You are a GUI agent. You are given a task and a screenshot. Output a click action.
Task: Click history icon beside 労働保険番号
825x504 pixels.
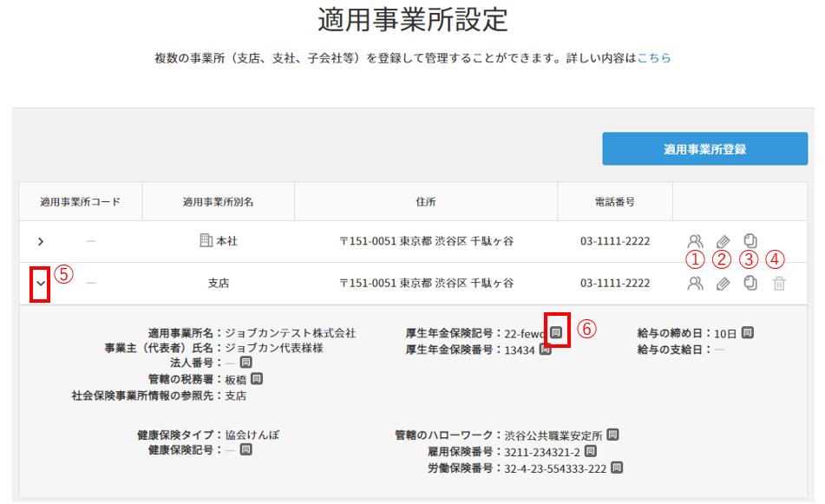click(617, 468)
